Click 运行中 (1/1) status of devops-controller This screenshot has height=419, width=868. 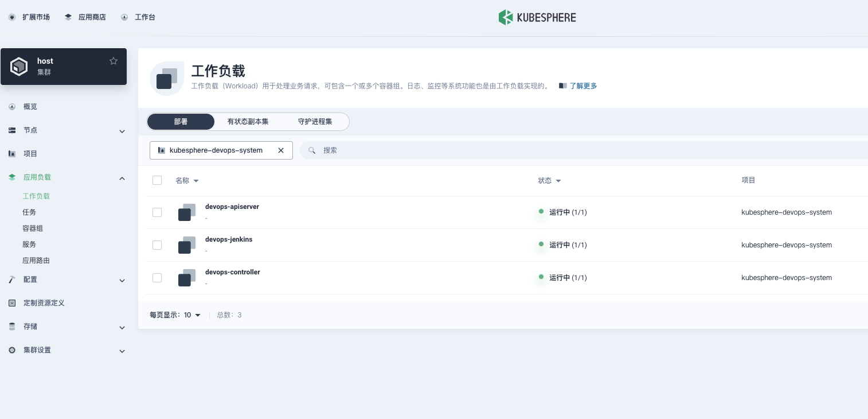(568, 278)
